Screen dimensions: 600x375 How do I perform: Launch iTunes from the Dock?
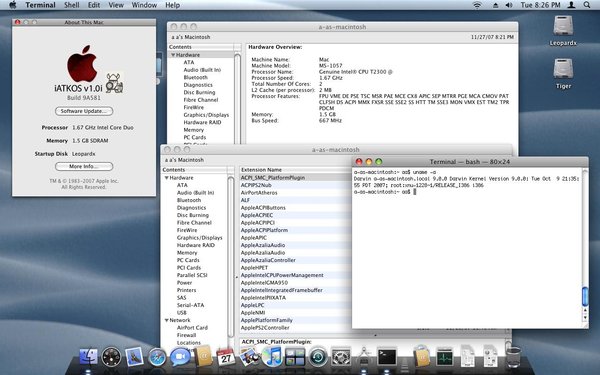point(272,357)
